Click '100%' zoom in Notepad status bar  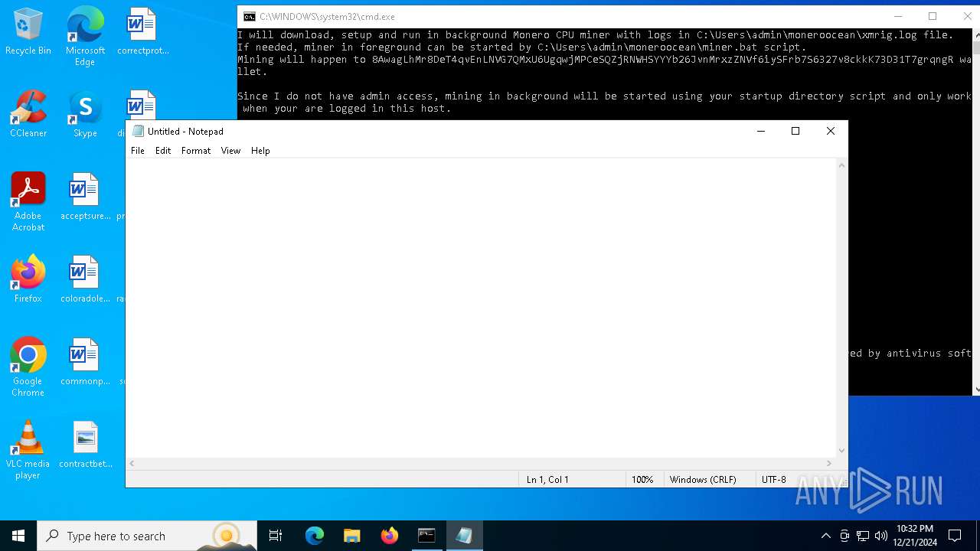(642, 480)
